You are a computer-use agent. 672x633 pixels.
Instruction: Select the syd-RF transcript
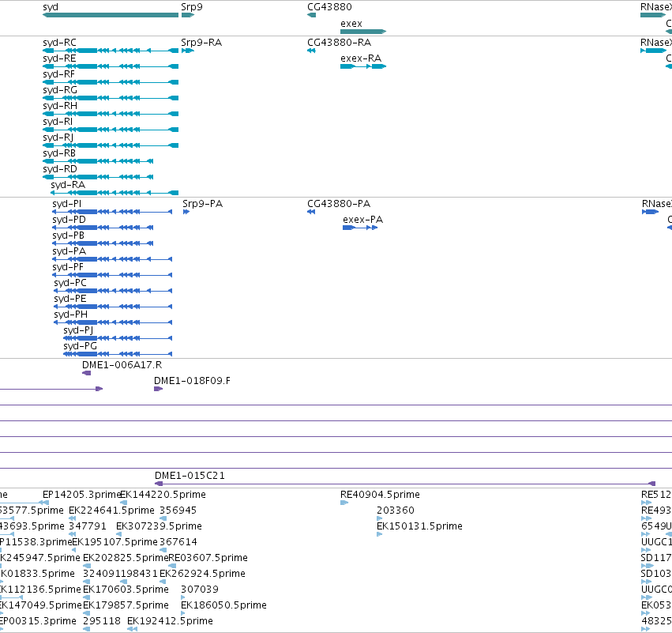click(111, 82)
